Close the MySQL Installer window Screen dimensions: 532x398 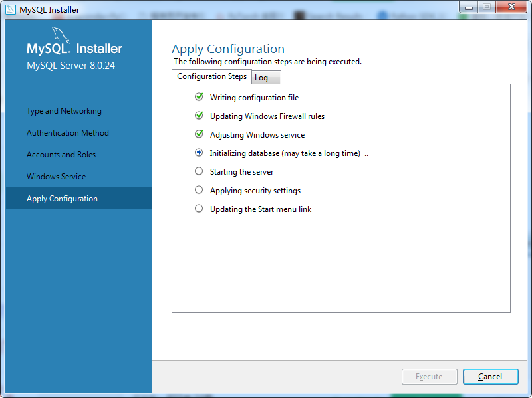pyautogui.click(x=511, y=7)
